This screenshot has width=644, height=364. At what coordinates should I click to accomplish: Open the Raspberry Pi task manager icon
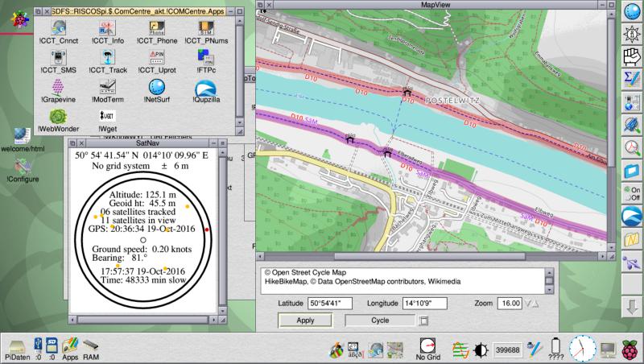pos(631,350)
